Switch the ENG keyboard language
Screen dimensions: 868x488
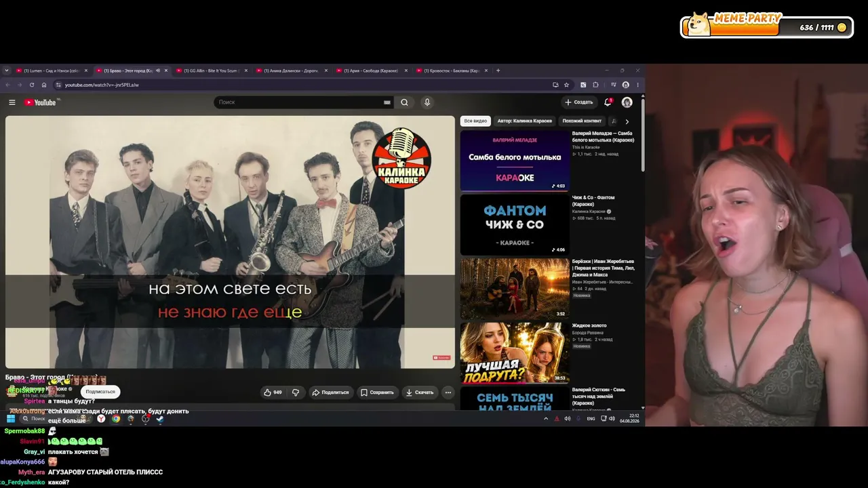[x=591, y=419]
